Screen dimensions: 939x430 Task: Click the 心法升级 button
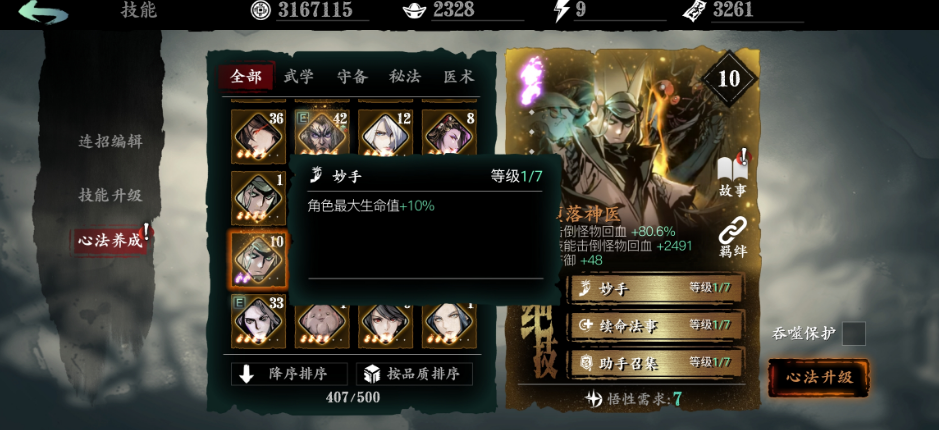click(x=819, y=377)
